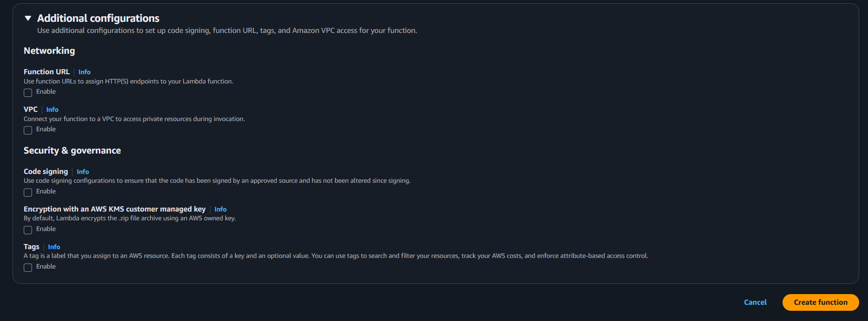Collapse the Additional configurations triangle

pyautogui.click(x=28, y=19)
